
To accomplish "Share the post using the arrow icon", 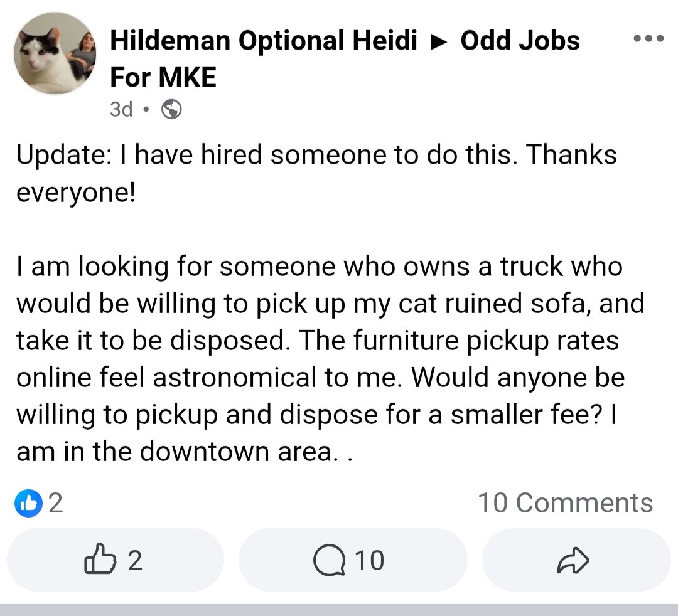I will (x=575, y=560).
